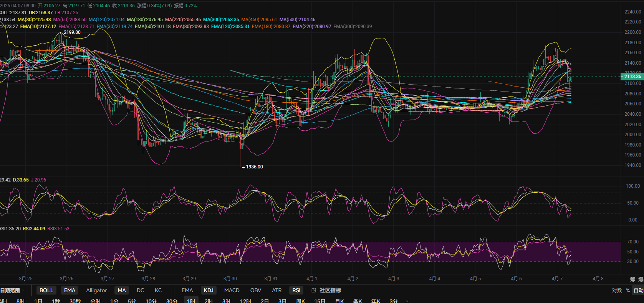This screenshot has height=303, width=644.
Task: Toggle the RSI sub-indicator off
Action: pyautogui.click(x=296, y=290)
